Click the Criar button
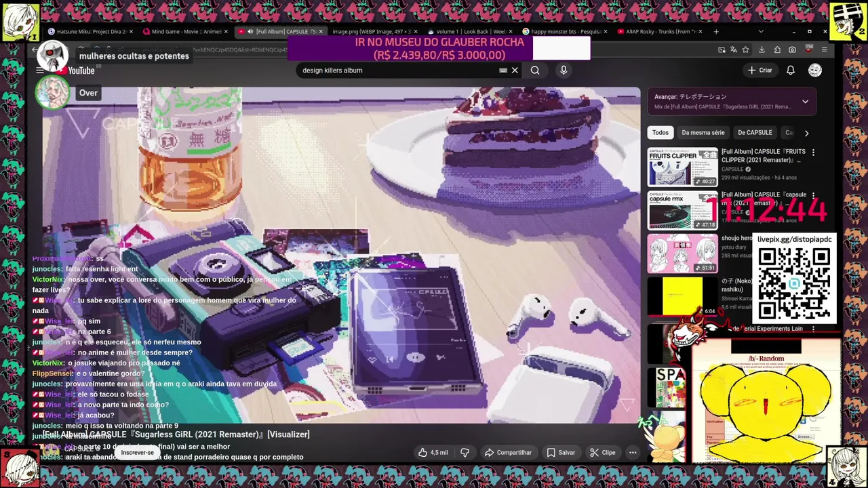Screen dimensions: 868x488 [759, 70]
